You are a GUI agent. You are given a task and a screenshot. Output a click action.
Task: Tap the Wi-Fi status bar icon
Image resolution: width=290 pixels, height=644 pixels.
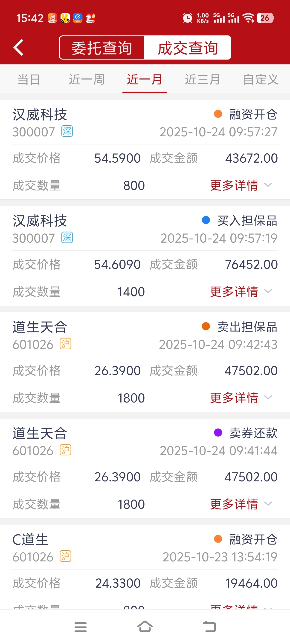[249, 18]
